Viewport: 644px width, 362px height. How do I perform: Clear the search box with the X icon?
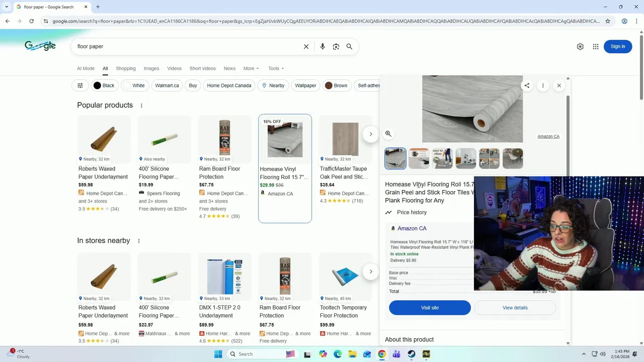[306, 46]
